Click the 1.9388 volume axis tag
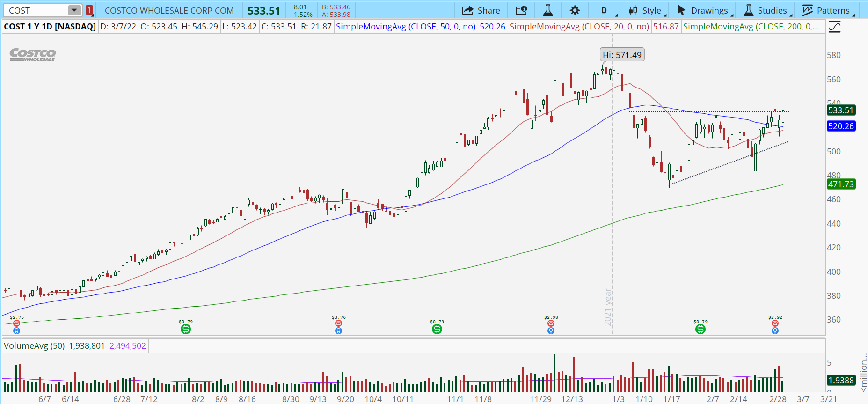This screenshot has height=404, width=868. pos(841,381)
